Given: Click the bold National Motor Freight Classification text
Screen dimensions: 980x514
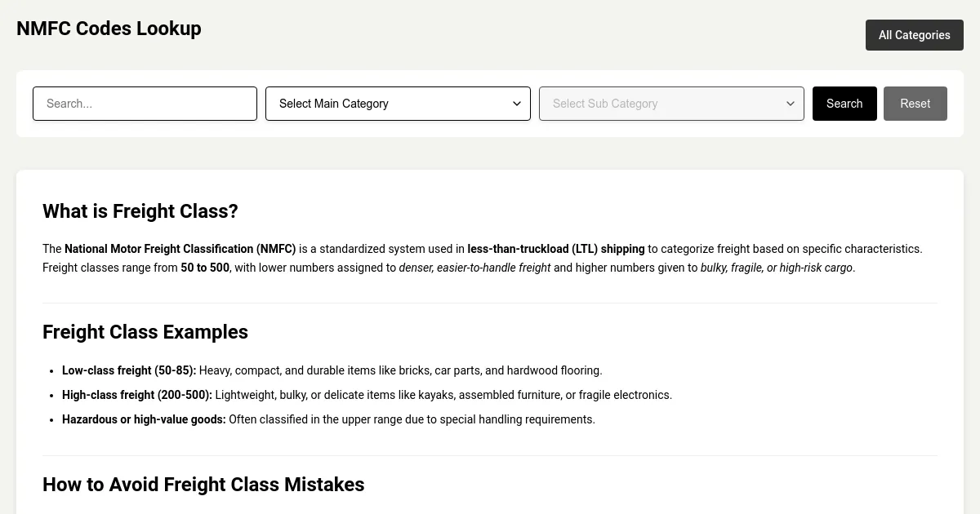Looking at the screenshot, I should (180, 249).
